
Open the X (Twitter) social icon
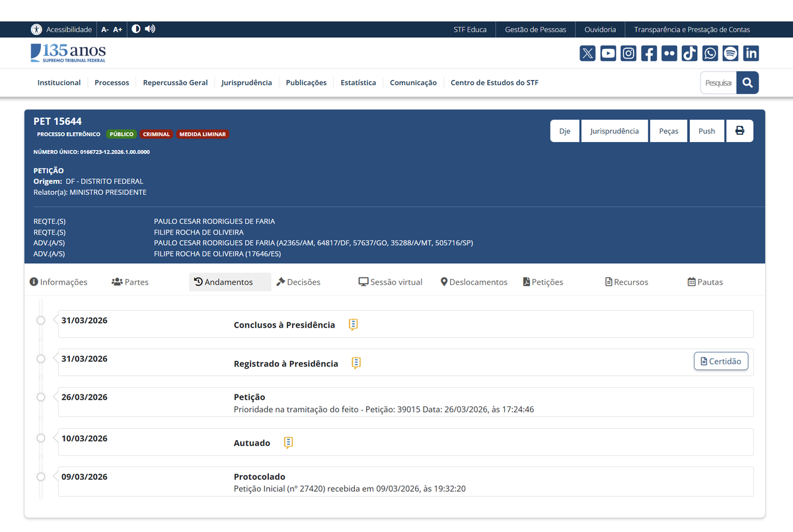point(587,54)
